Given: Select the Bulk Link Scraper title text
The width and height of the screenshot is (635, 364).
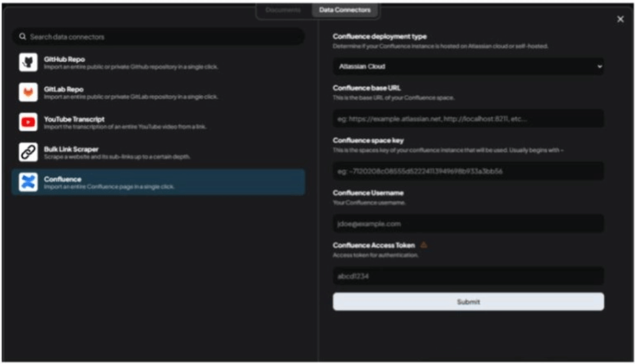Looking at the screenshot, I should (71, 149).
